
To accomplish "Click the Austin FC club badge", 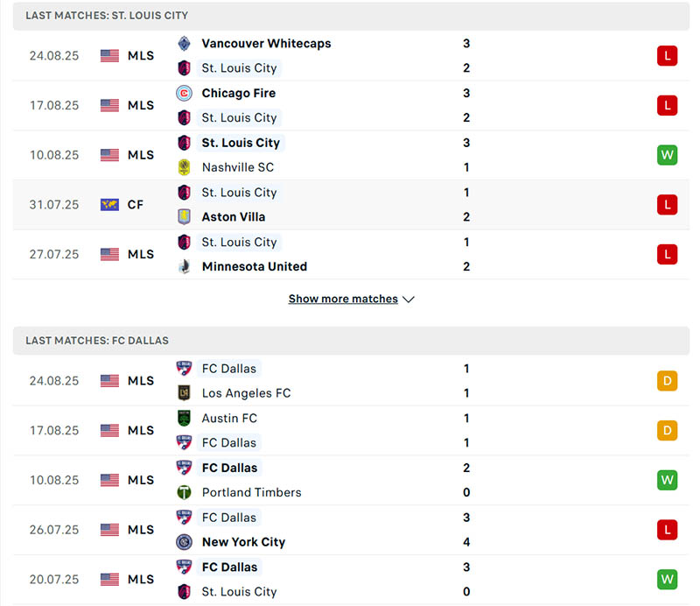I will click(x=185, y=419).
